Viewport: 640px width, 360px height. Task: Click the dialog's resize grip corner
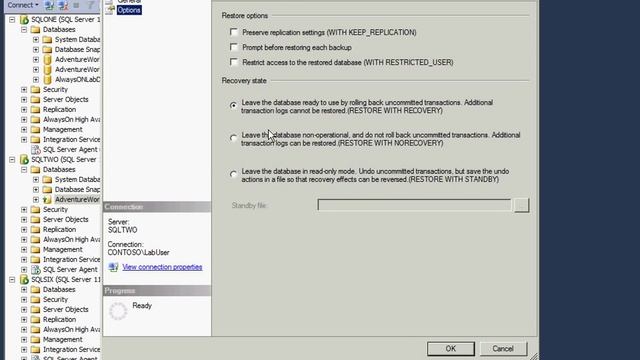click(x=533, y=356)
